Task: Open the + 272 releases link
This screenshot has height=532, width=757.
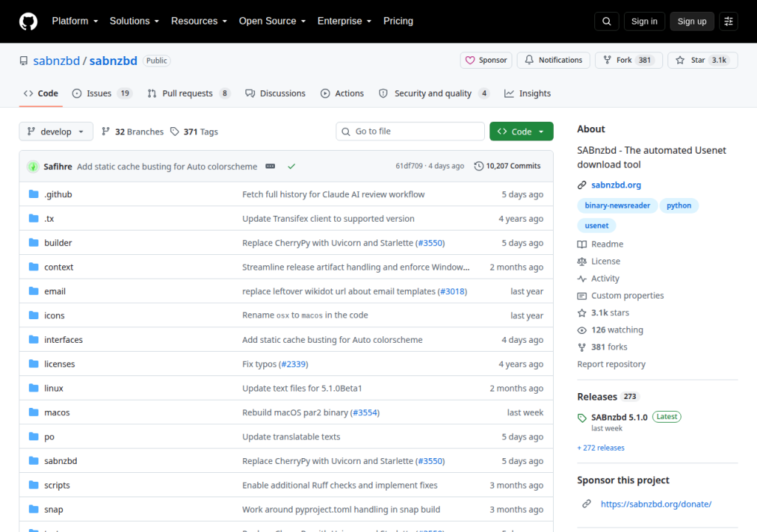Action: pos(601,448)
